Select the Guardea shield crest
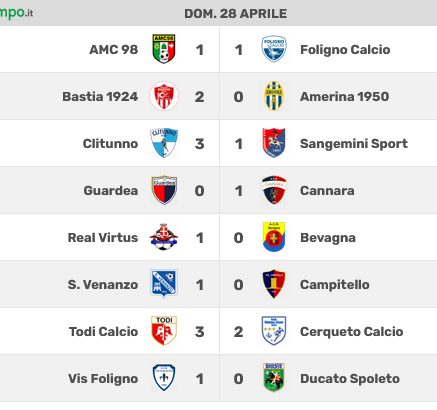This screenshot has width=437, height=410. (164, 190)
